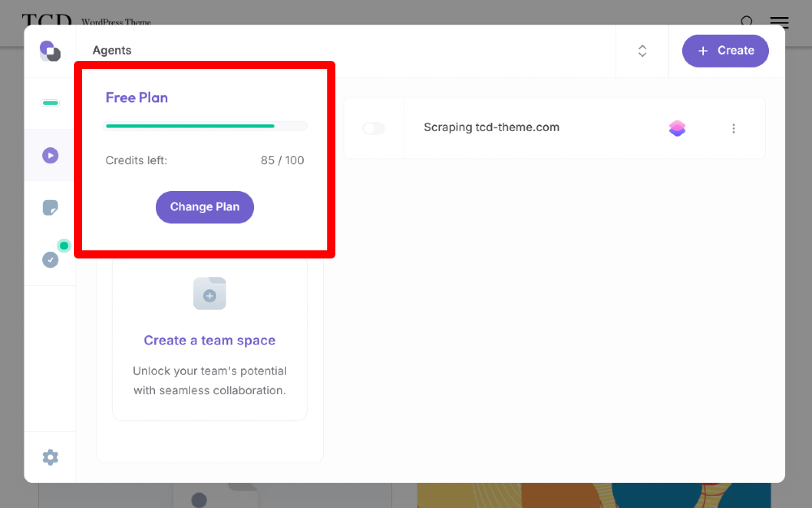Open the checkmark tasks icon in sidebar
812x508 pixels.
[50, 260]
